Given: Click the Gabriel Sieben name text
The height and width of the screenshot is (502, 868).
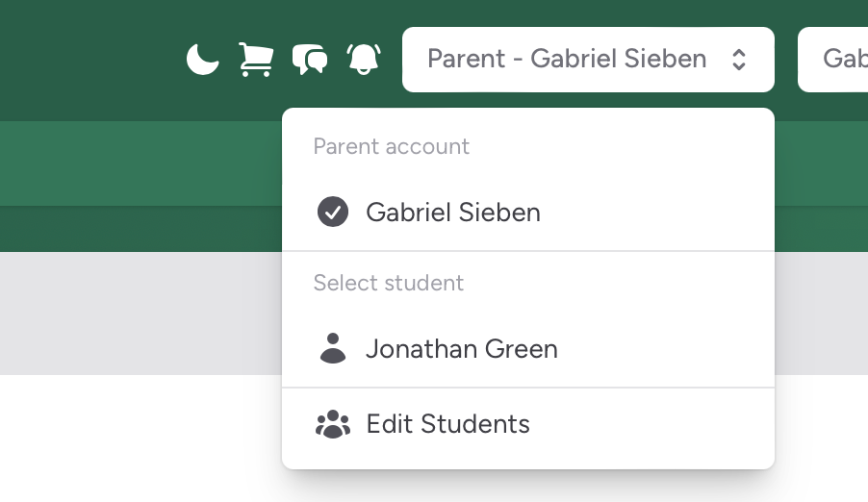Looking at the screenshot, I should (453, 212).
